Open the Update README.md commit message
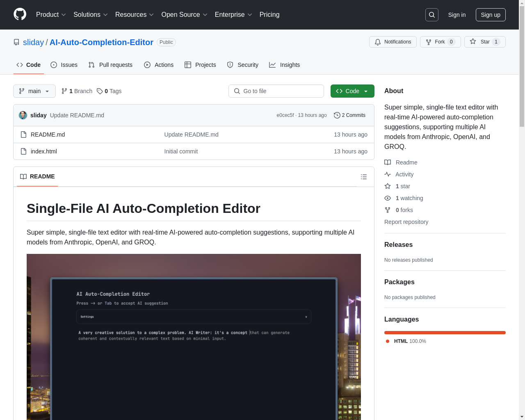 [191, 135]
